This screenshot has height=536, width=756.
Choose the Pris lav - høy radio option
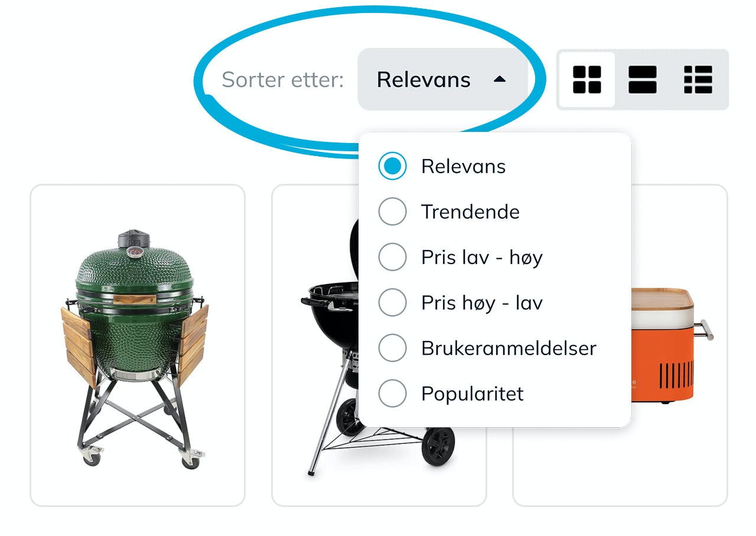pos(392,257)
